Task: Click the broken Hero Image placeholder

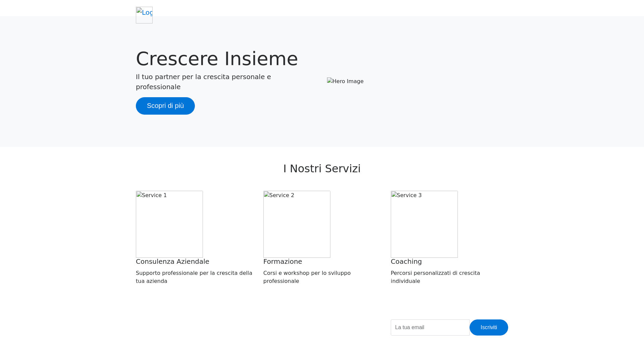Action: [x=345, y=81]
